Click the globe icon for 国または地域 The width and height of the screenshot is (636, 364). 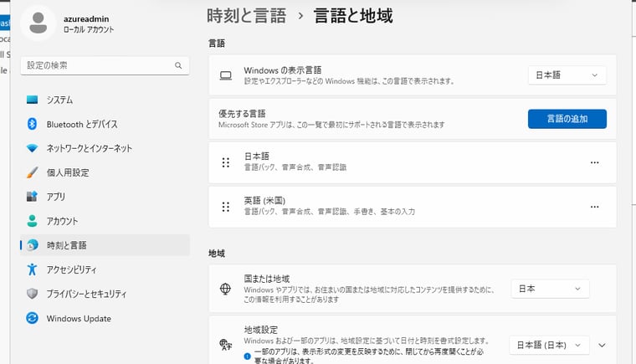point(225,289)
